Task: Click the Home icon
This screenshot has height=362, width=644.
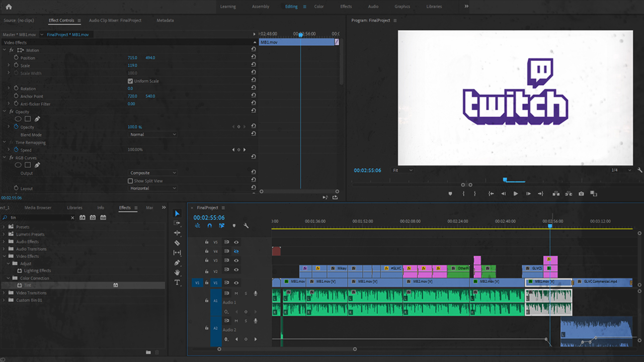Action: point(9,7)
